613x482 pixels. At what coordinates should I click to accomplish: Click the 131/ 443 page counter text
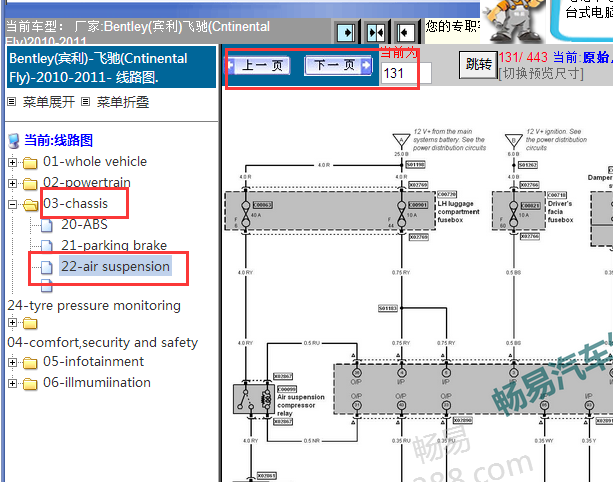pos(523,57)
